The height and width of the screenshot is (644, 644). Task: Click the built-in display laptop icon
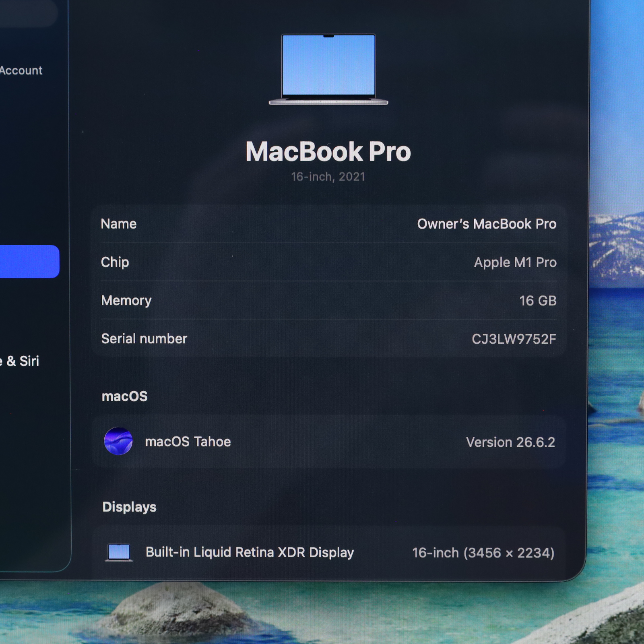click(x=119, y=552)
